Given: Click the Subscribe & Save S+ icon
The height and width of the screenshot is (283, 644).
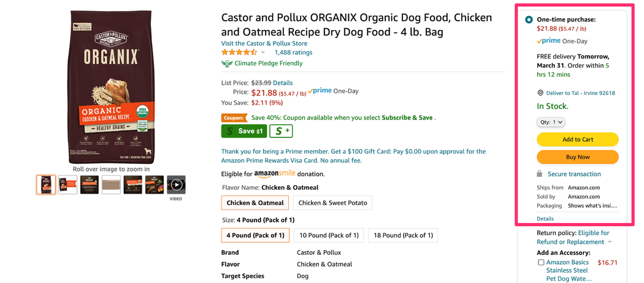Looking at the screenshot, I should pyautogui.click(x=282, y=131).
